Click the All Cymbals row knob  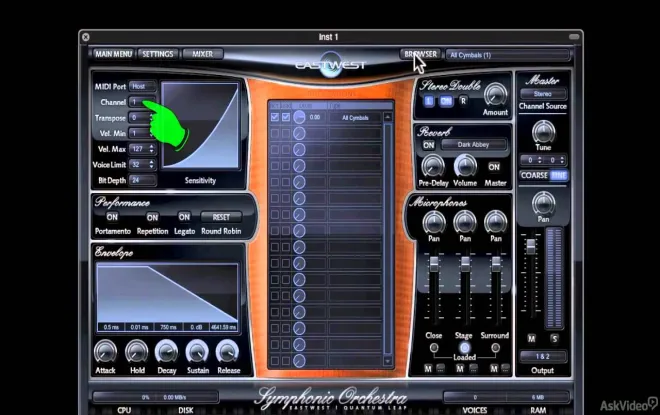click(299, 117)
